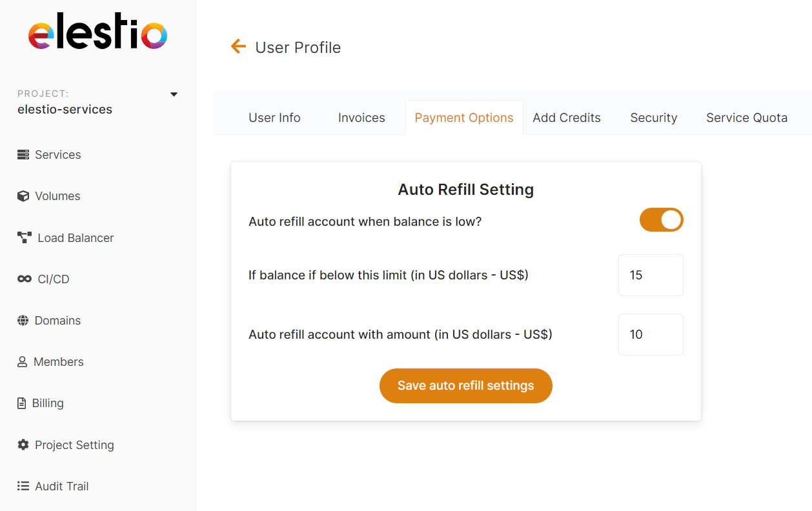
Task: Disable the auto refill account toggle
Action: 661,220
